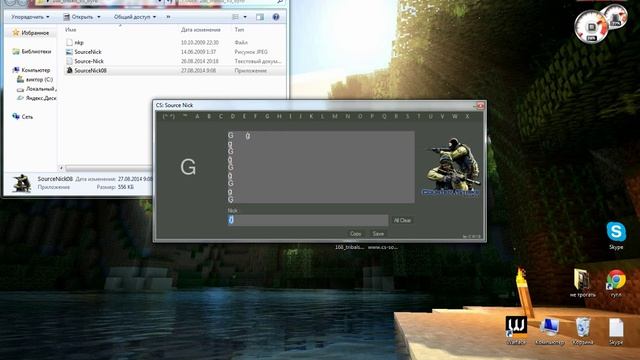Launch the Warface desktop shortcut

pos(516,330)
